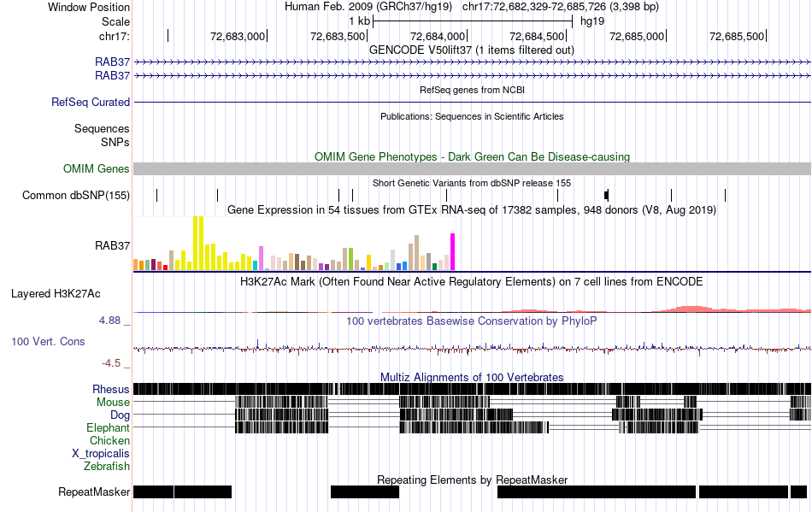Click the tall yellow GTEx expression bars
The width and height of the screenshot is (812, 512).
tap(198, 244)
